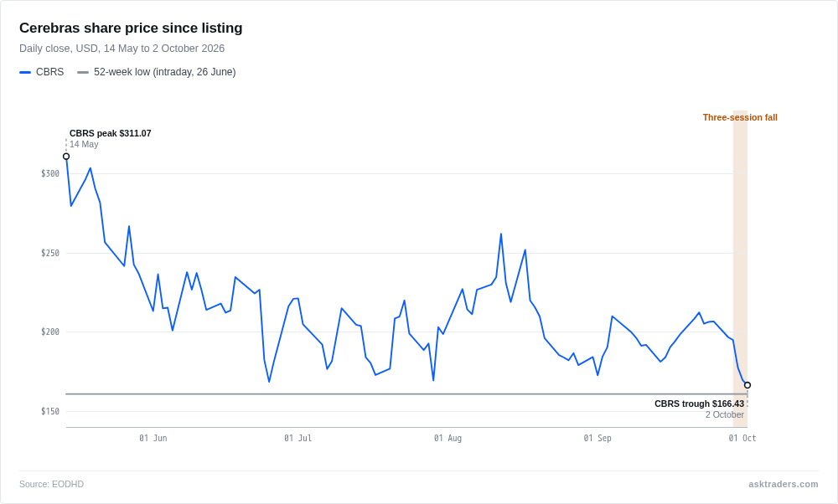
Task: Click the gray 52-week low horizontal line
Action: click(406, 394)
